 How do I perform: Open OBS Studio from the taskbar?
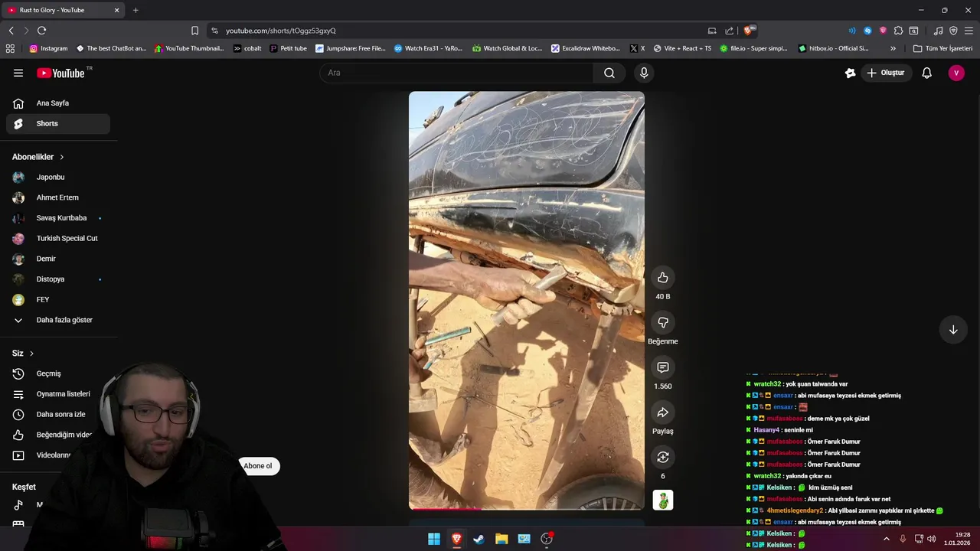click(547, 539)
